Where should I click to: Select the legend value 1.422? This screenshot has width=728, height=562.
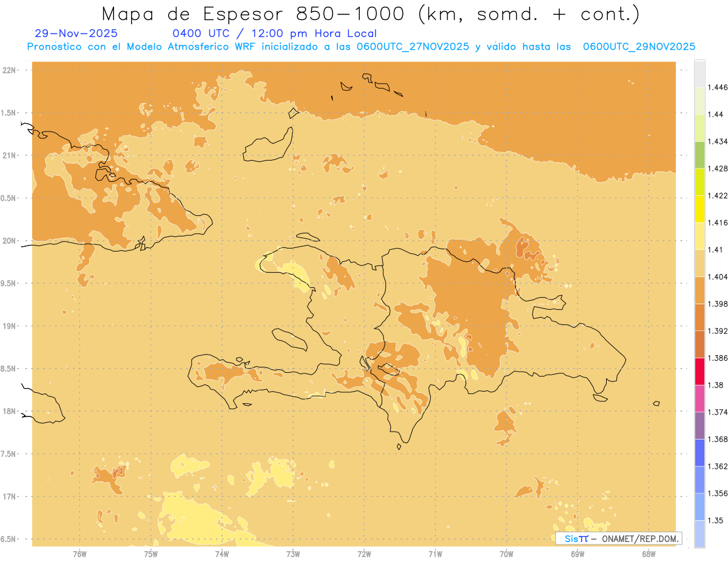coord(718,195)
